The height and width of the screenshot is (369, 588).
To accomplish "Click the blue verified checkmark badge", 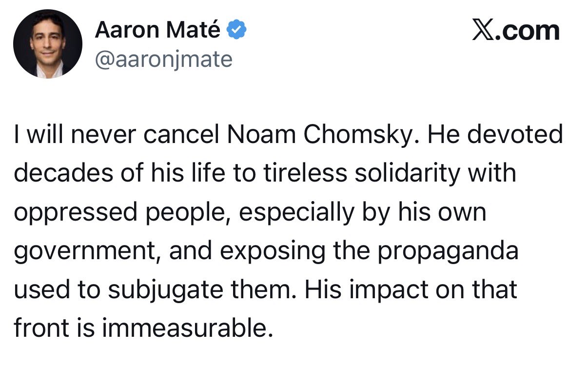I will 237,31.
